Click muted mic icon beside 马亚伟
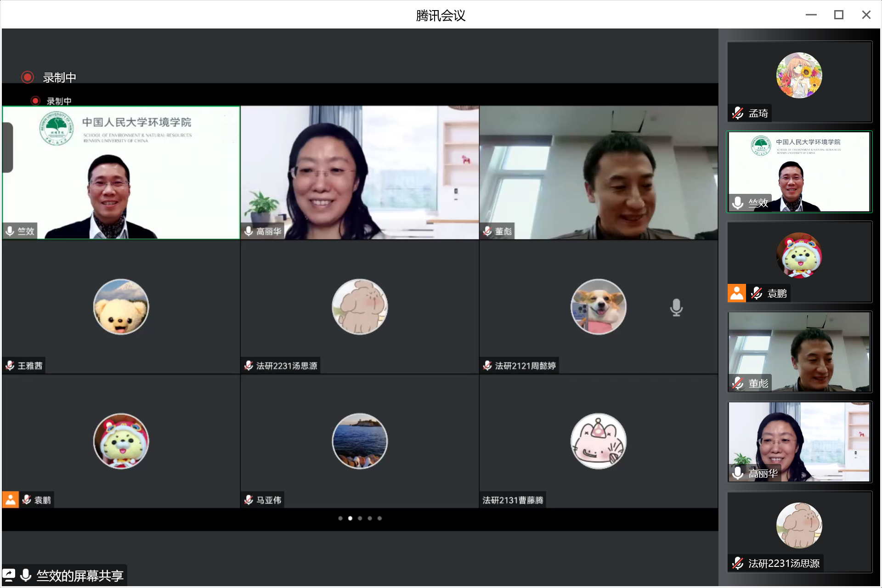 coord(249,500)
